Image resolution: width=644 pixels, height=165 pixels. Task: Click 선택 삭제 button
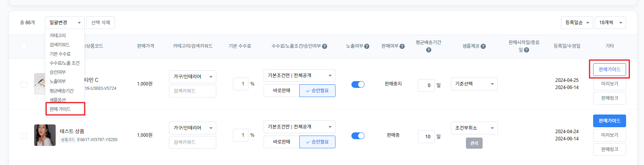point(101,23)
